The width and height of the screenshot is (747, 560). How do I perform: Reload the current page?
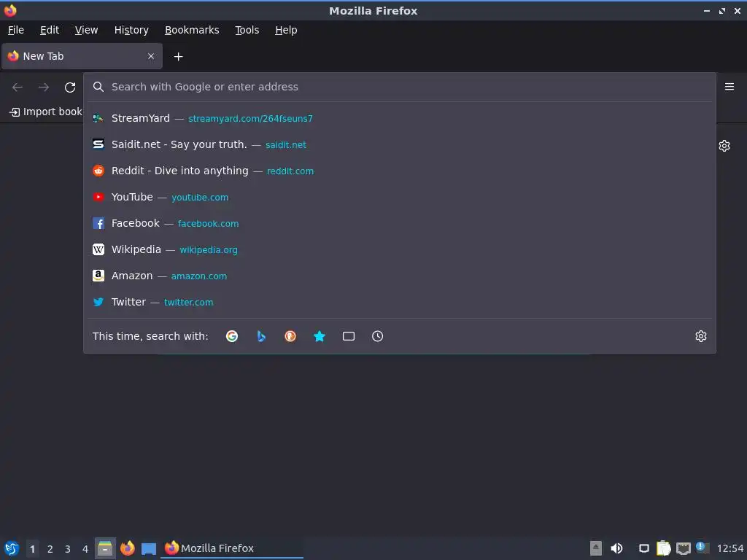point(70,87)
